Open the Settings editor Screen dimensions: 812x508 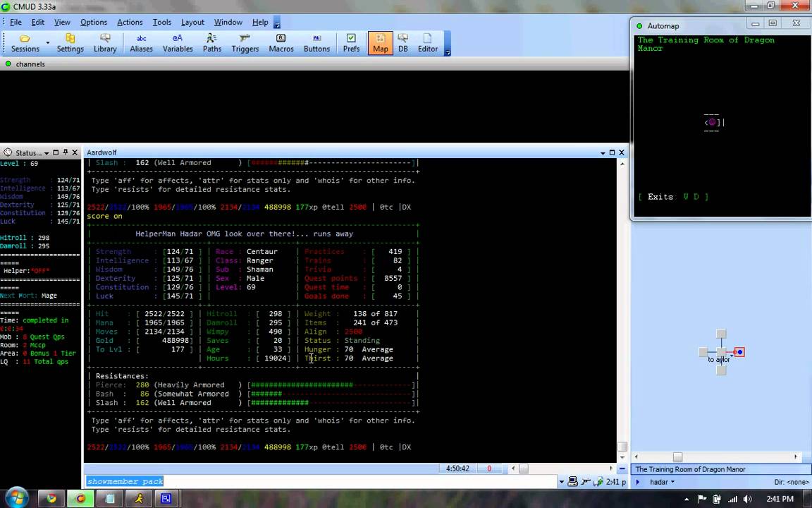[x=70, y=43]
